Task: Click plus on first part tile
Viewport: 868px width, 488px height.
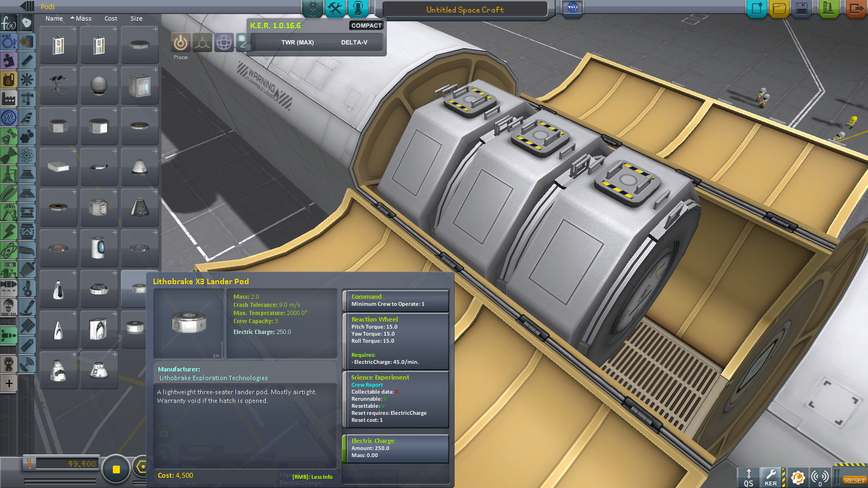Action: [74, 29]
